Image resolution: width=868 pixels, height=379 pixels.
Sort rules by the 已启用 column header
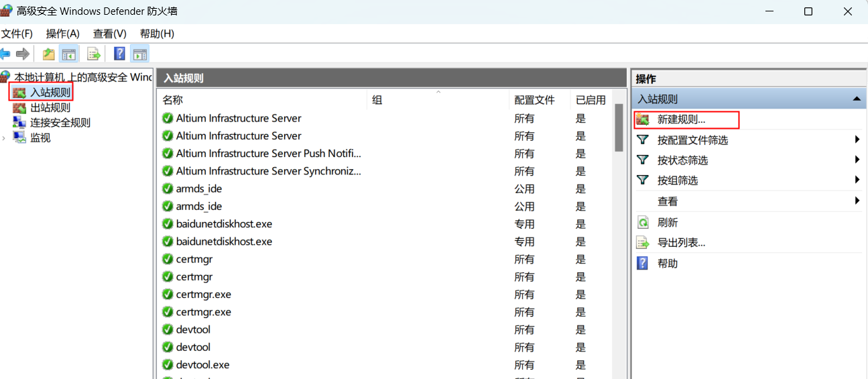pyautogui.click(x=590, y=100)
